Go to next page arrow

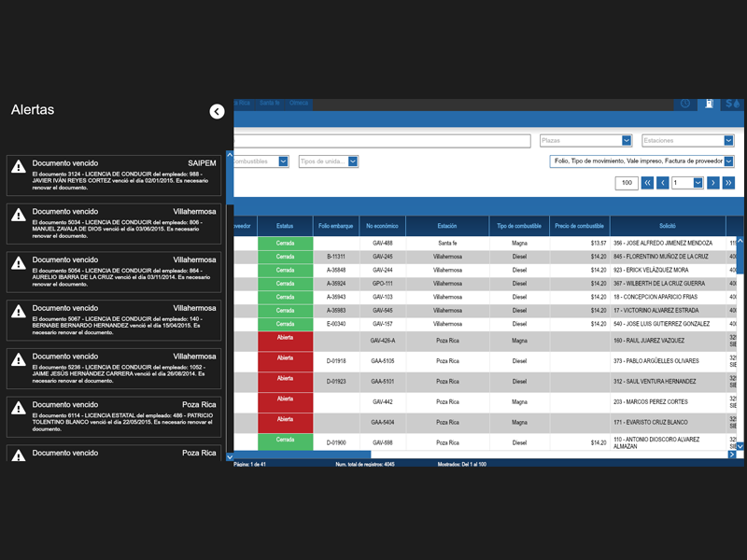click(x=712, y=183)
